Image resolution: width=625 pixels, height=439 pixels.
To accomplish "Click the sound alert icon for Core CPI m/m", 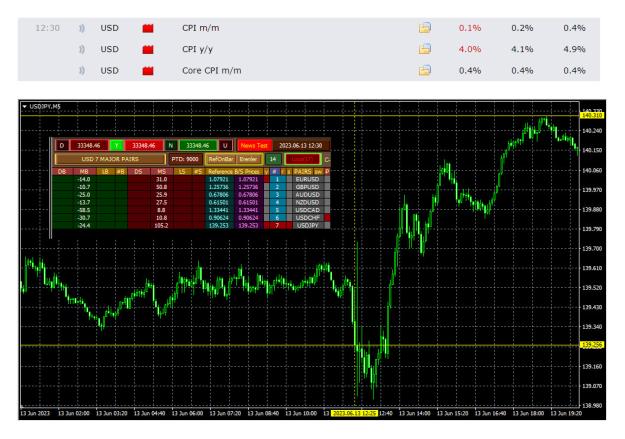I will coord(82,71).
